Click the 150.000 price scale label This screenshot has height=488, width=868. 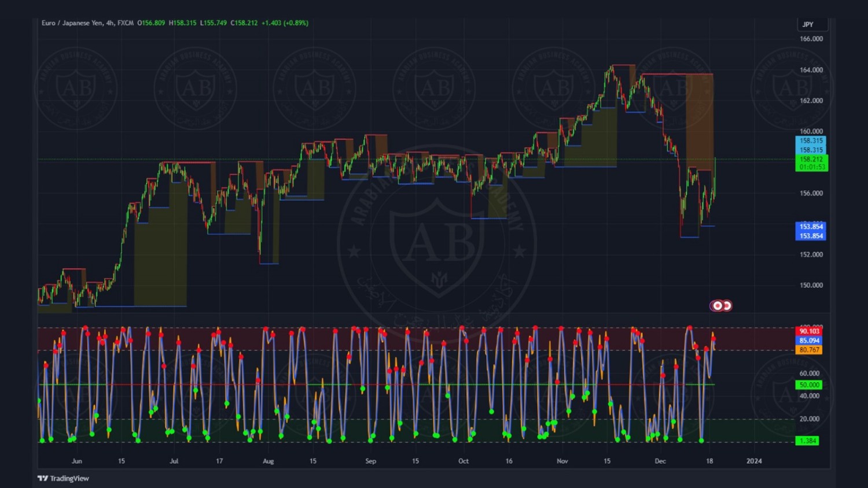tap(811, 285)
